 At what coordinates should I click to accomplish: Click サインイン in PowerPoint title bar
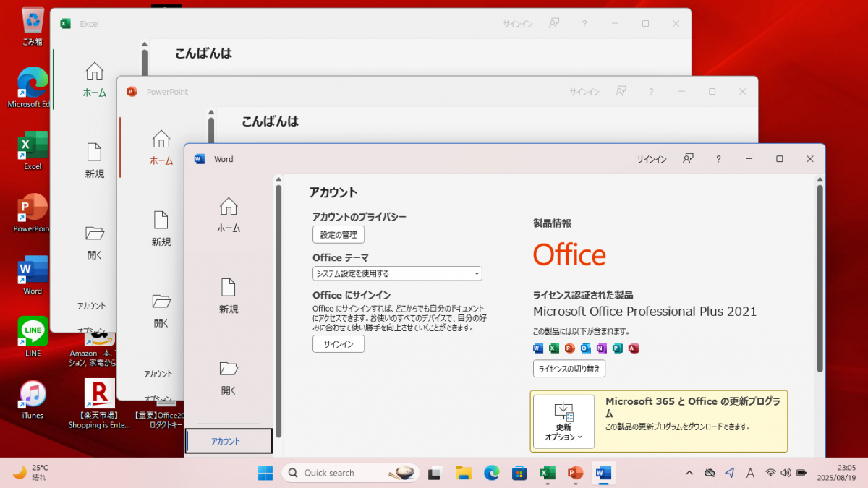(x=584, y=92)
